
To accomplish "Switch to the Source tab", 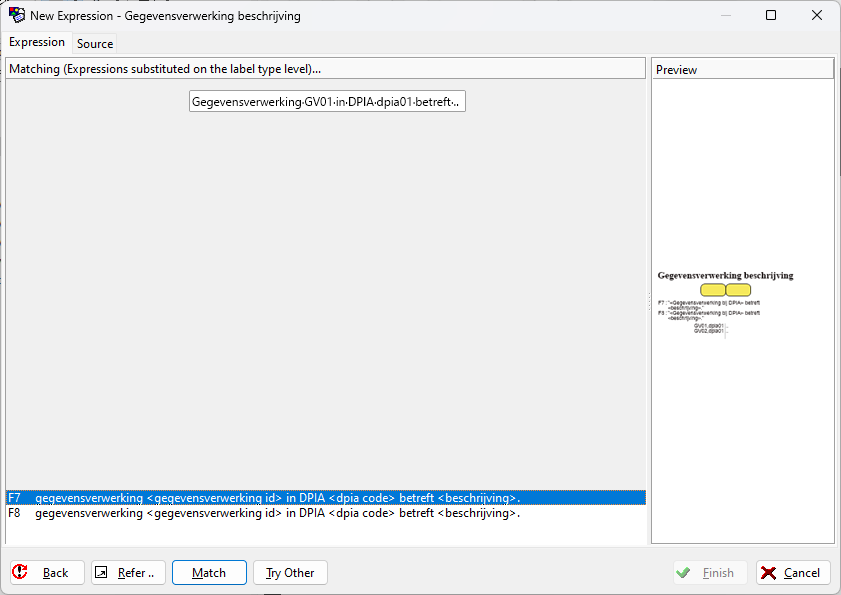I will 95,44.
